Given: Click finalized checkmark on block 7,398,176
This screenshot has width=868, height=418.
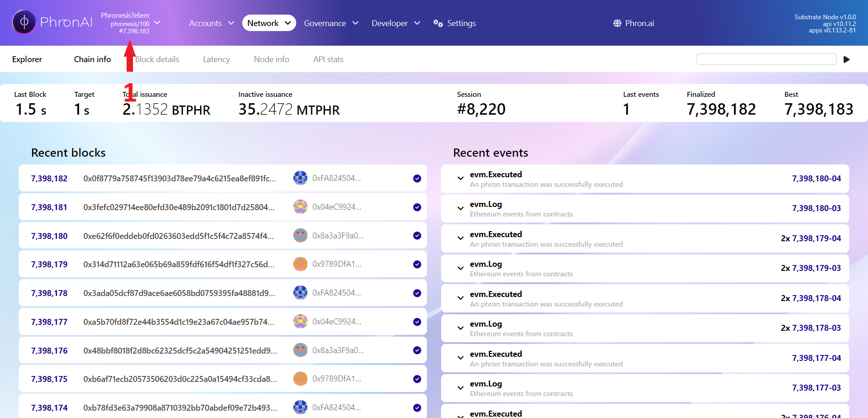Looking at the screenshot, I should 417,350.
